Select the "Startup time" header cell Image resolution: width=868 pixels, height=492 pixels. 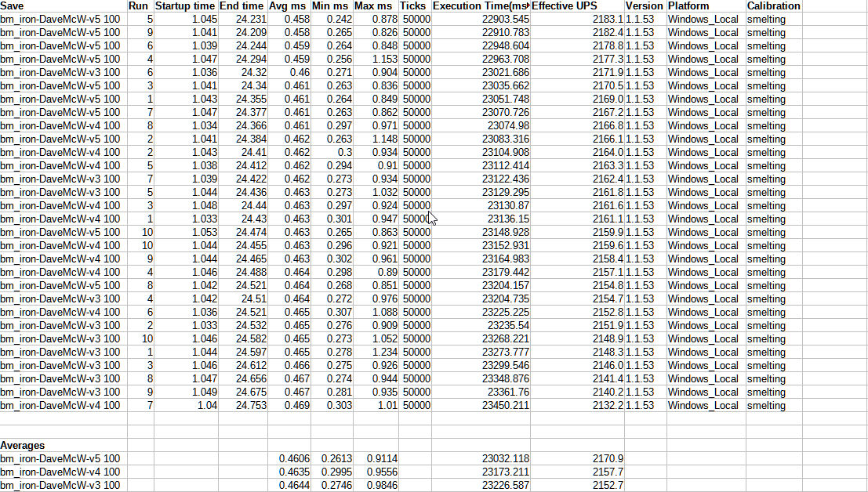click(x=185, y=5)
